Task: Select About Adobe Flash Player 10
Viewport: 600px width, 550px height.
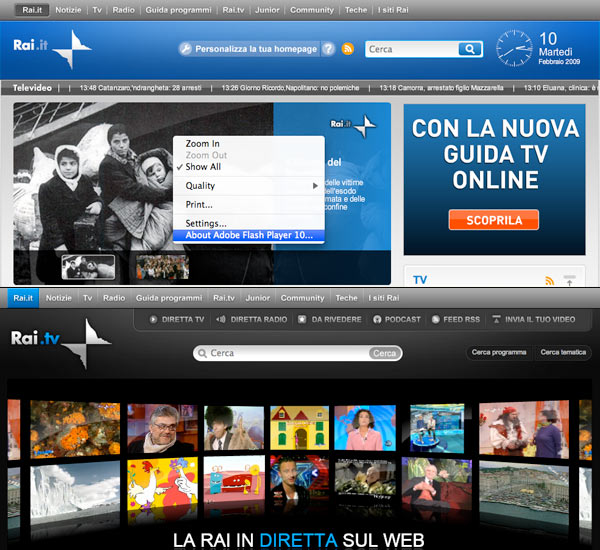Action: pyautogui.click(x=248, y=236)
